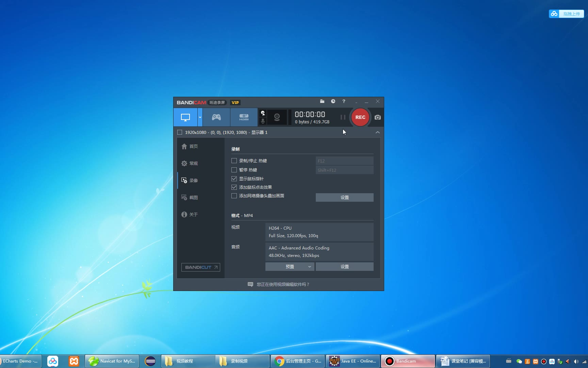
Task: Open screen recording mode dropdown arrow
Action: (200, 117)
